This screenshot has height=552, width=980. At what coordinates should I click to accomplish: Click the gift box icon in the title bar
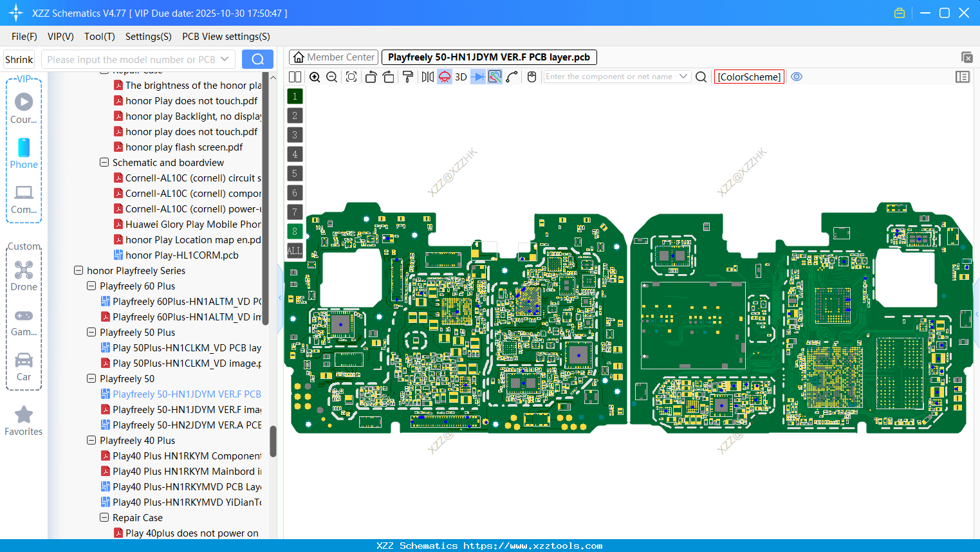pyautogui.click(x=900, y=13)
